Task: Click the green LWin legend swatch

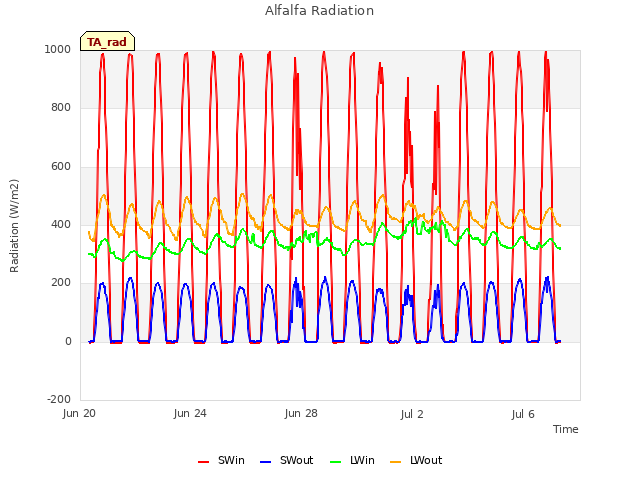Action: [335, 462]
